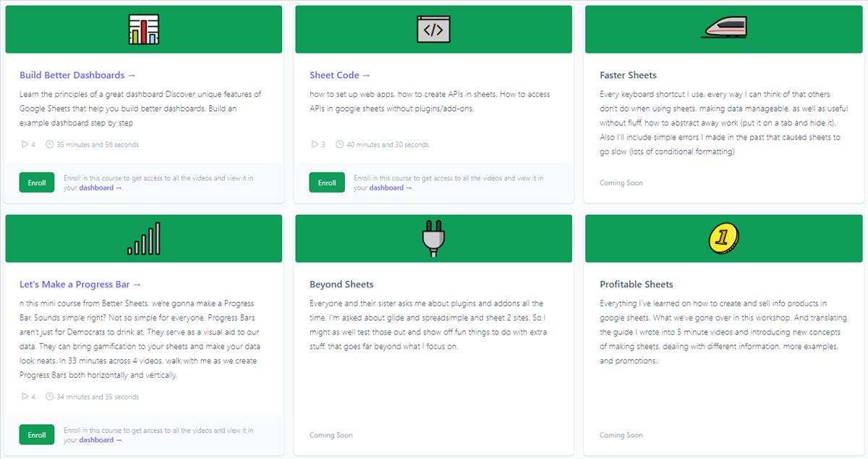868x459 pixels.
Task: Follow the dashboard link under Build Better Dashboards
Action: 101,188
